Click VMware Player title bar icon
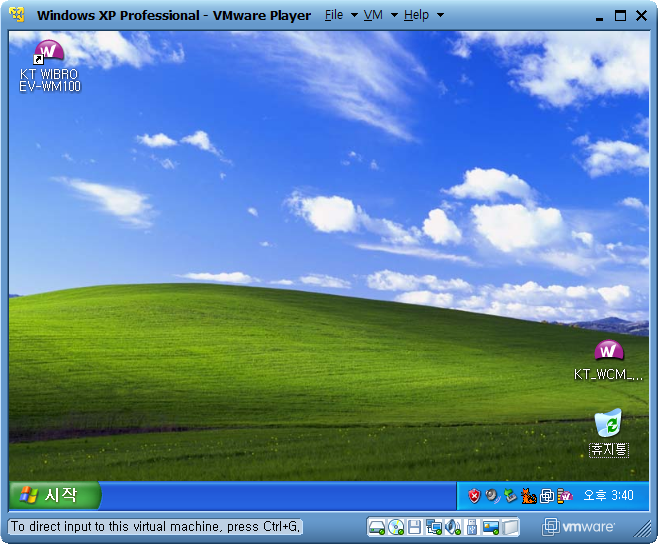This screenshot has height=544, width=658. (x=17, y=15)
